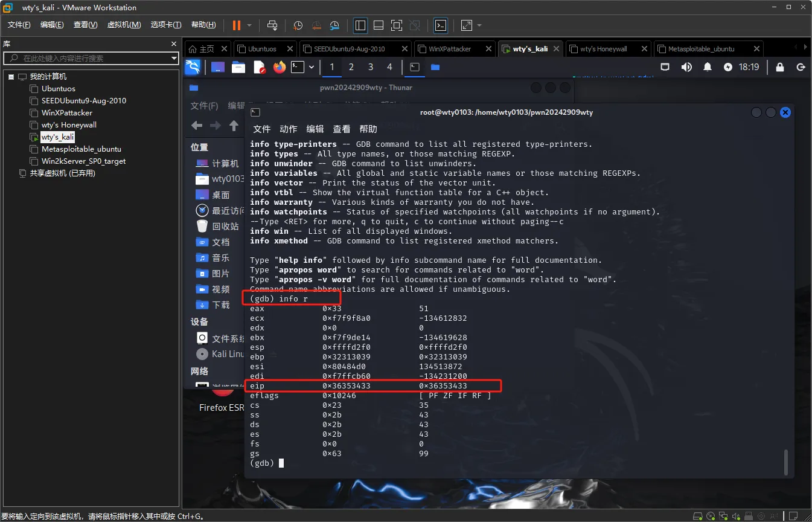812x522 pixels.
Task: Switch to workspace 4
Action: coord(390,67)
